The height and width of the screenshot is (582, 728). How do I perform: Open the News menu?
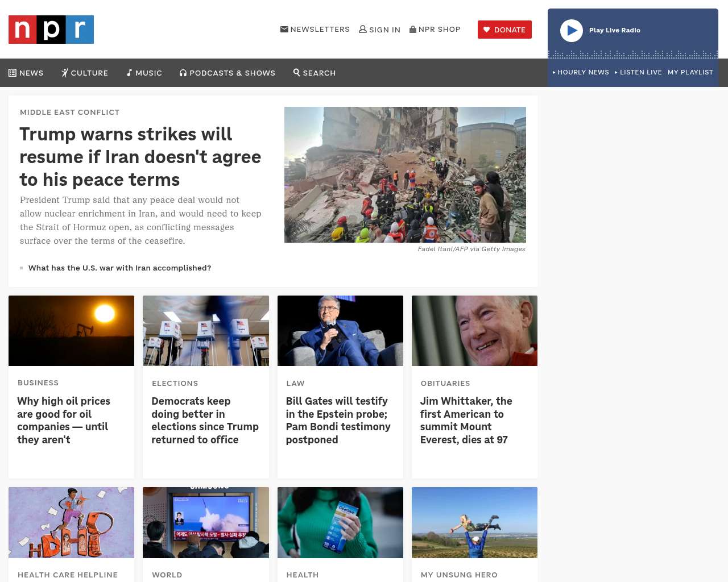coord(26,73)
